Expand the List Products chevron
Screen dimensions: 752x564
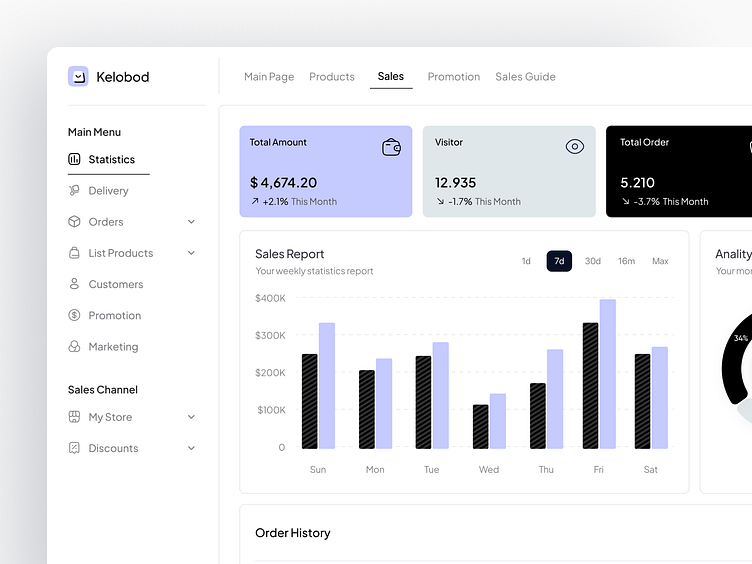(191, 253)
